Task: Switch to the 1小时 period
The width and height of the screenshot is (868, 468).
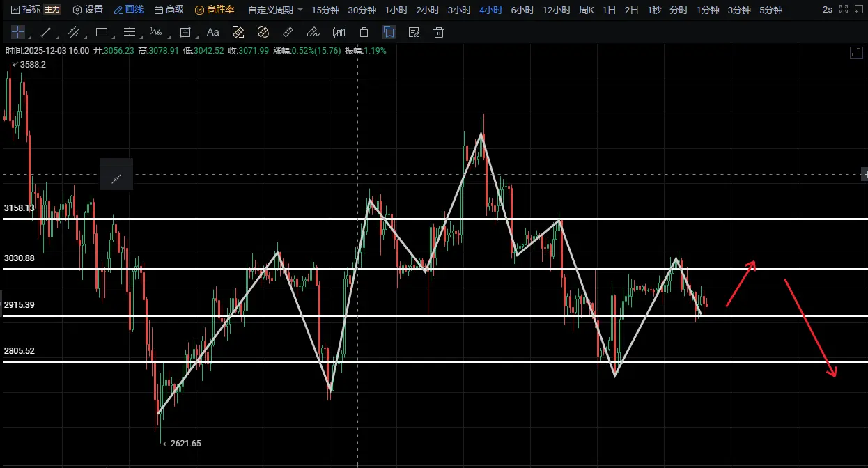Action: [x=396, y=10]
